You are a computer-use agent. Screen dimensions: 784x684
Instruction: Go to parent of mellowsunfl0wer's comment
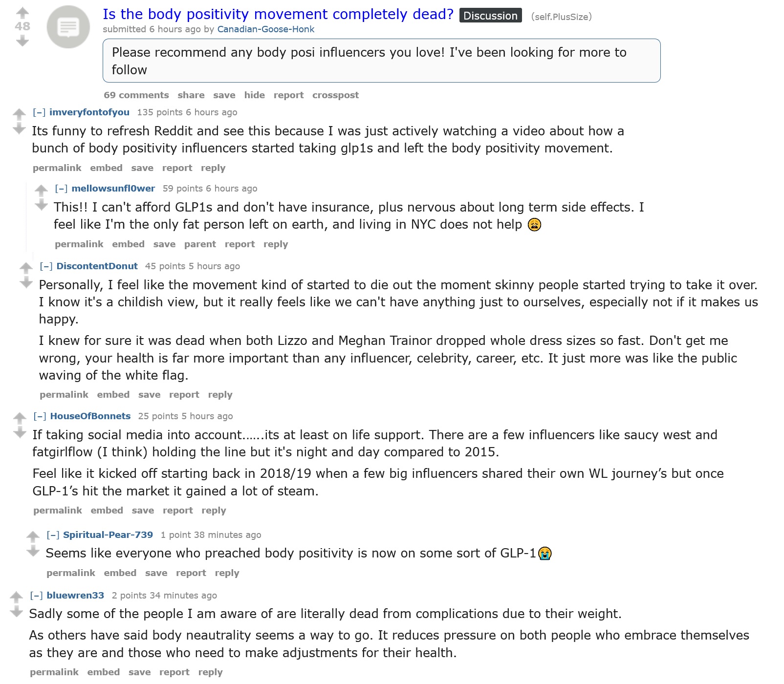[200, 244]
